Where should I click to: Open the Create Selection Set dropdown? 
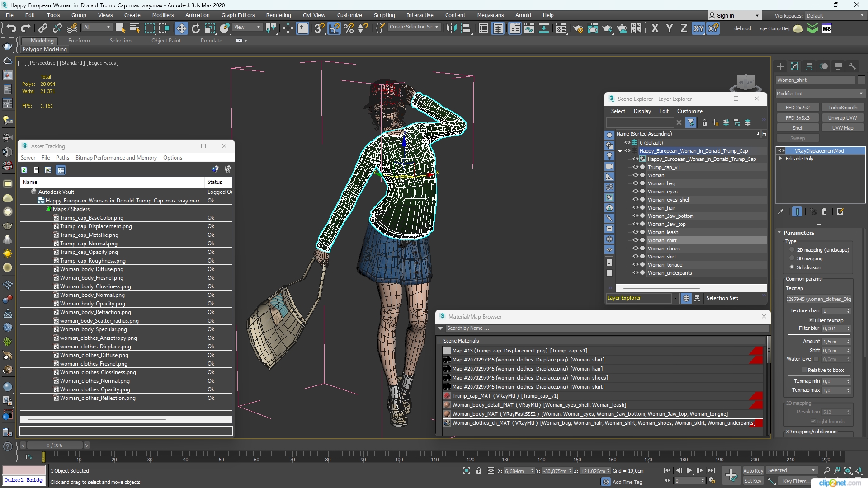[414, 27]
